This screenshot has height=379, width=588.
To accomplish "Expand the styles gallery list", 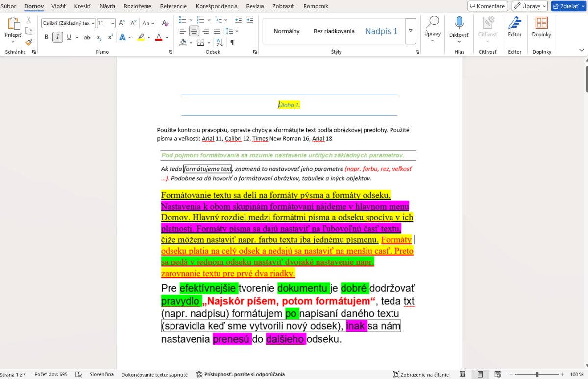I will coord(411,31).
